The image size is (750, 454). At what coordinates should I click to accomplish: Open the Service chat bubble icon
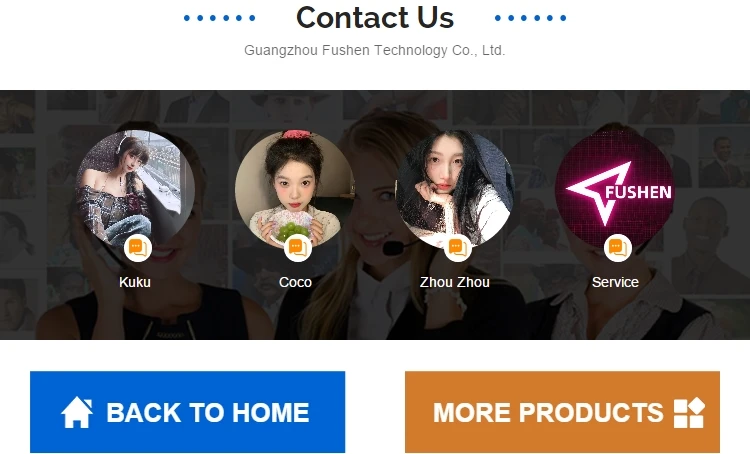618,248
